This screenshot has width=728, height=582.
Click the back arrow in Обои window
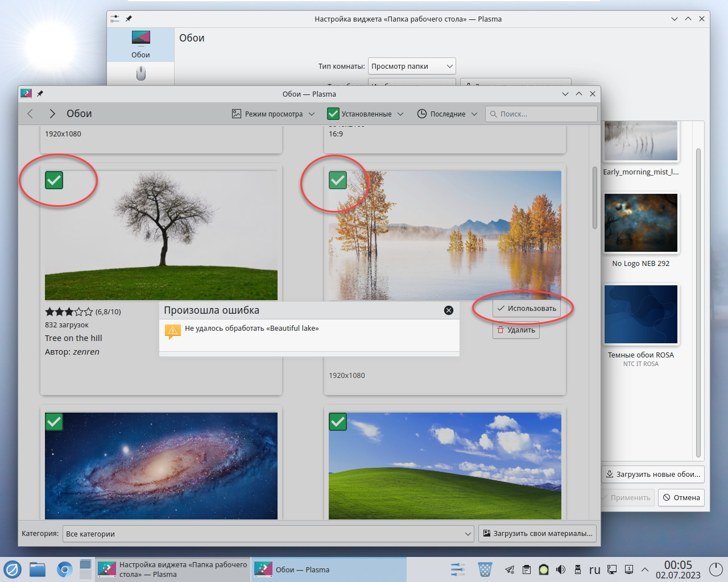coord(30,114)
